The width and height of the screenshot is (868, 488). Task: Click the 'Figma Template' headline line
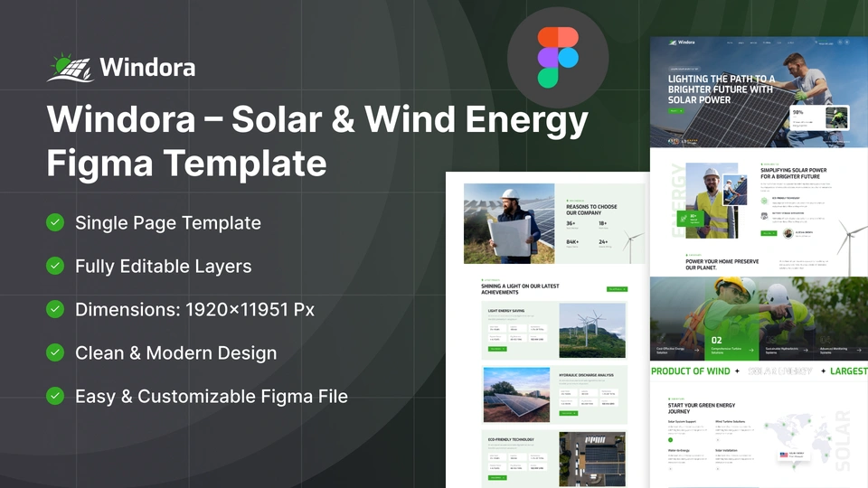tap(186, 163)
